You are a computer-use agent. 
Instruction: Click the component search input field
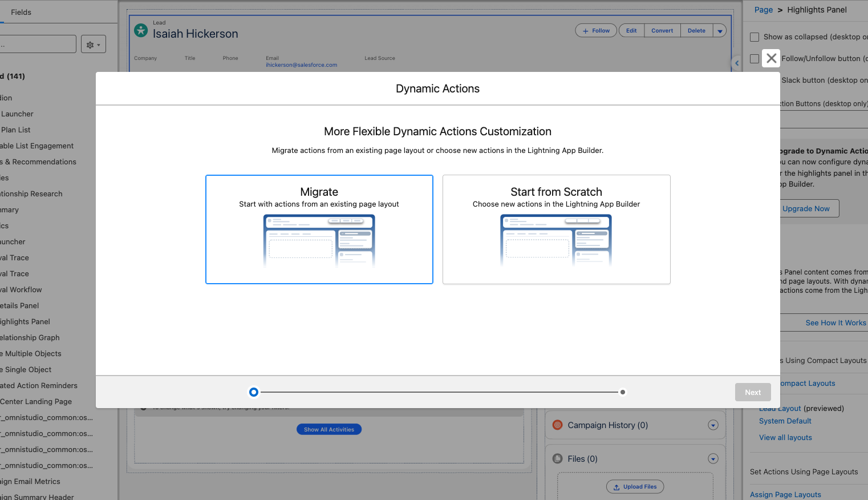tap(36, 45)
